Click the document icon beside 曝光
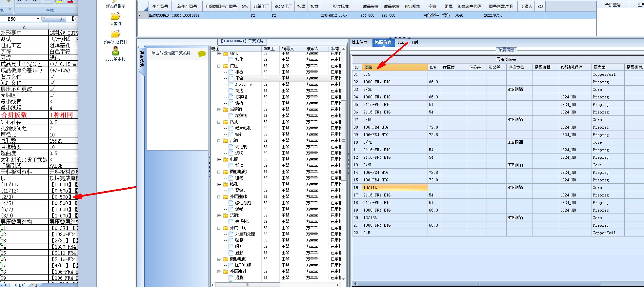Viewport: 644px width, 287px height. click(231, 246)
